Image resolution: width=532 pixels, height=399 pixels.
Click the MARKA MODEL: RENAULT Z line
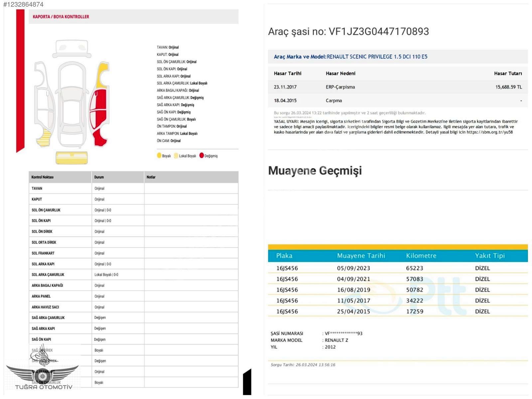(310, 340)
